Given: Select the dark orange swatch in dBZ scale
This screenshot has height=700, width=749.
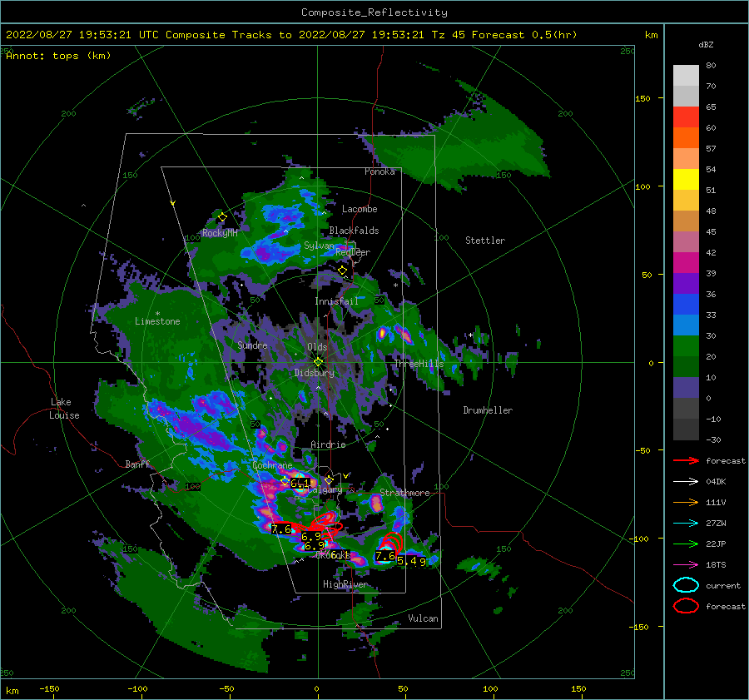Looking at the screenshot, I should [x=686, y=138].
